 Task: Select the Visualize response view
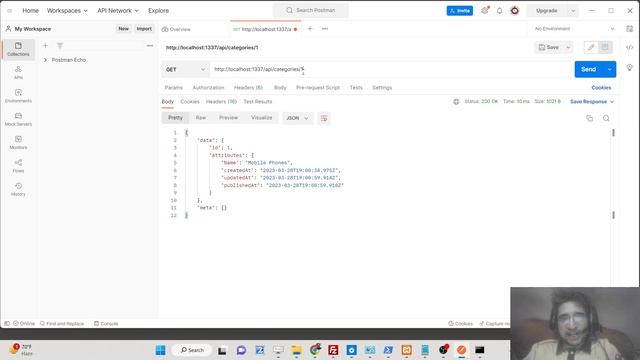(x=261, y=118)
